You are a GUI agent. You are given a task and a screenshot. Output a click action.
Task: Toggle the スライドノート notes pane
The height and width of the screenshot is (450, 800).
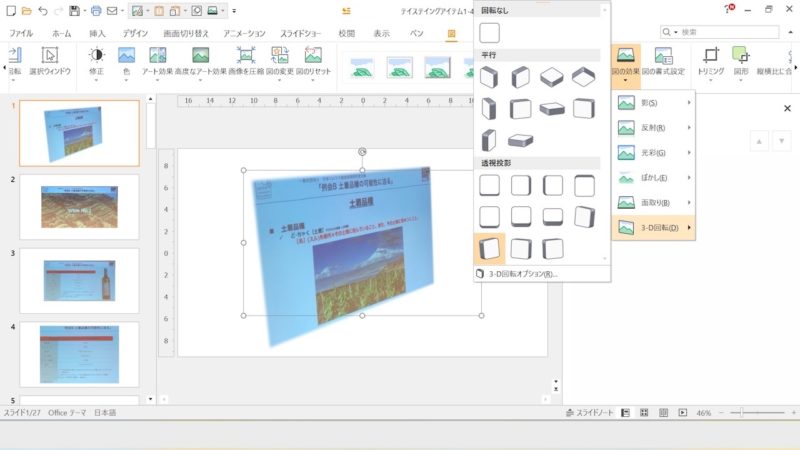click(x=588, y=413)
